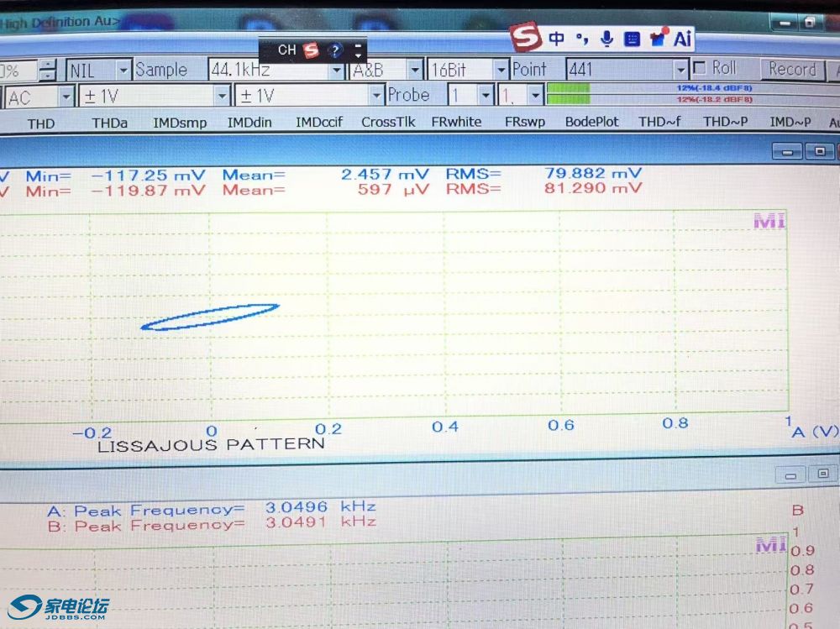This screenshot has width=840, height=629.
Task: Click A Peak Frequency 3.0496 kHz
Action: [x=212, y=508]
